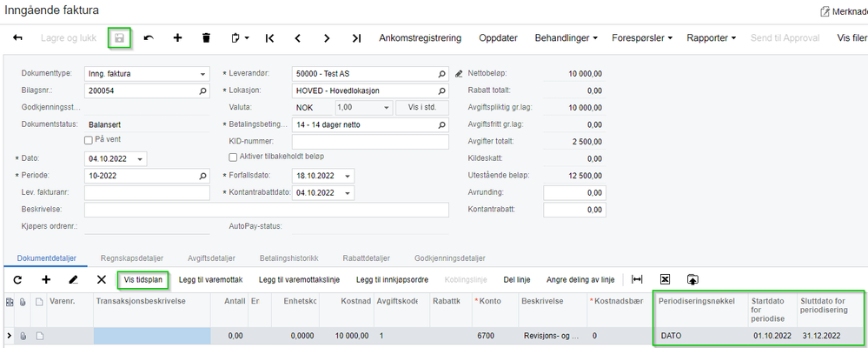Switch to the Dokumentdetaljer tab
The image size is (868, 348).
47,258
